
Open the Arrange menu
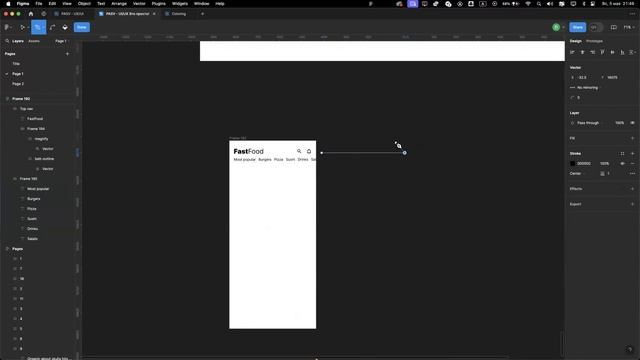(119, 4)
